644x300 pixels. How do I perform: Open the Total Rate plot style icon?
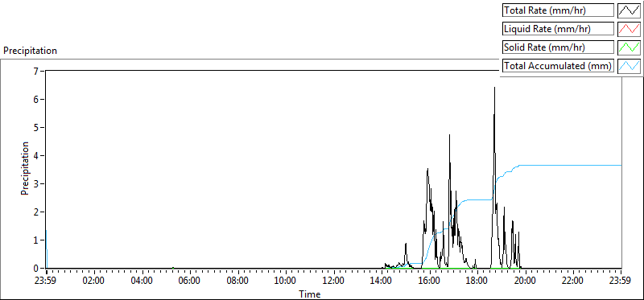pos(630,10)
